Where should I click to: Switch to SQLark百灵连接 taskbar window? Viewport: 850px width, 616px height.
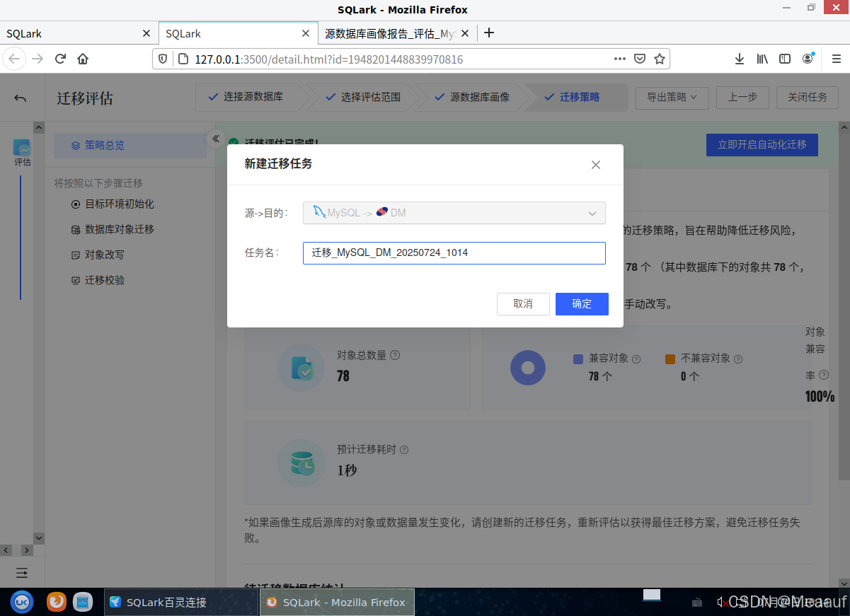pos(181,602)
